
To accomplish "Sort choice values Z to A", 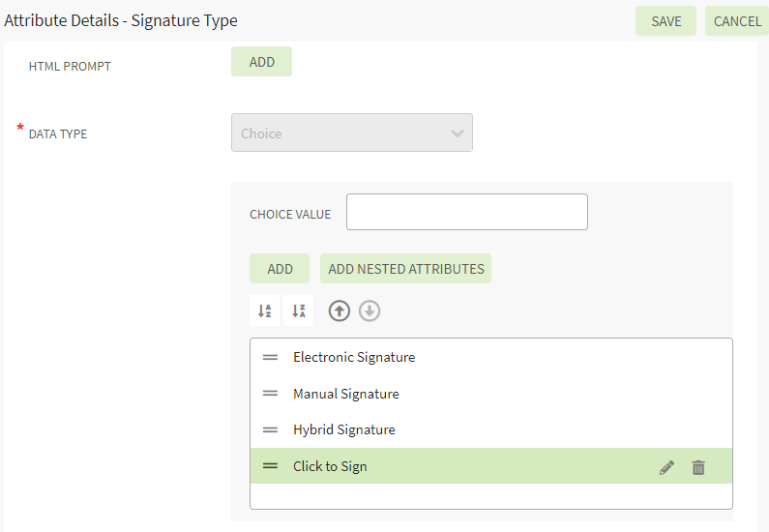I will (299, 310).
